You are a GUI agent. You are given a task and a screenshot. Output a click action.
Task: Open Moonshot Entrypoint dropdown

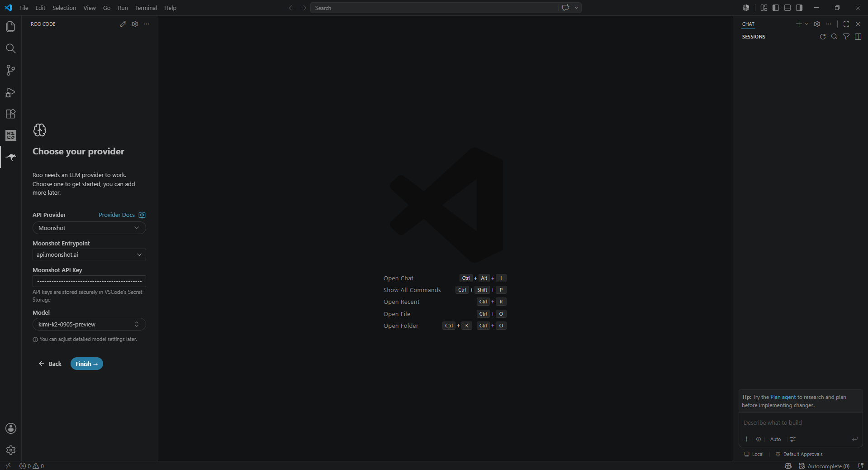(89, 254)
